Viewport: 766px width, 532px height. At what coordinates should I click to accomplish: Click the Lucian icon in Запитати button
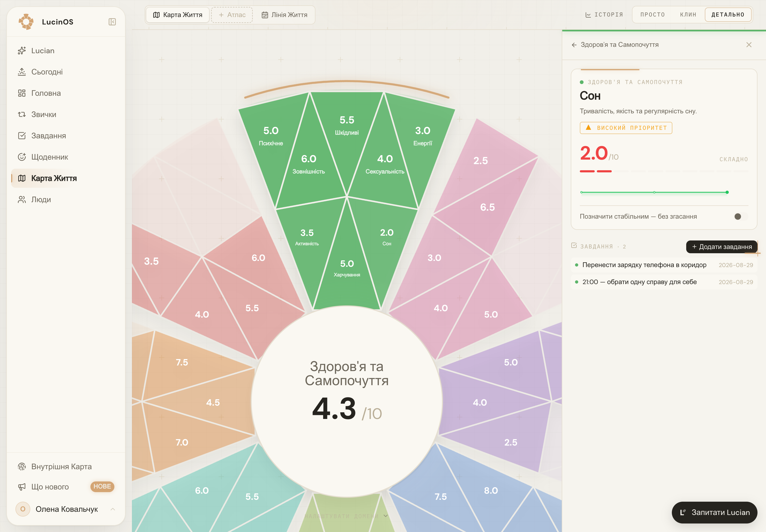[683, 512]
